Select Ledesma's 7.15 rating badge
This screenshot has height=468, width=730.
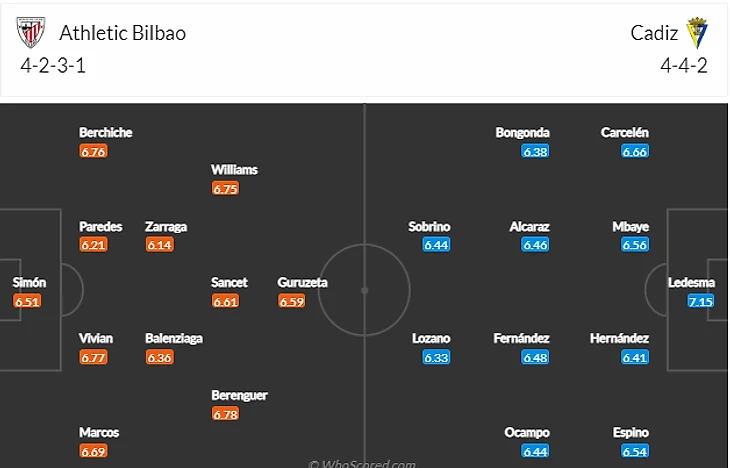[701, 301]
